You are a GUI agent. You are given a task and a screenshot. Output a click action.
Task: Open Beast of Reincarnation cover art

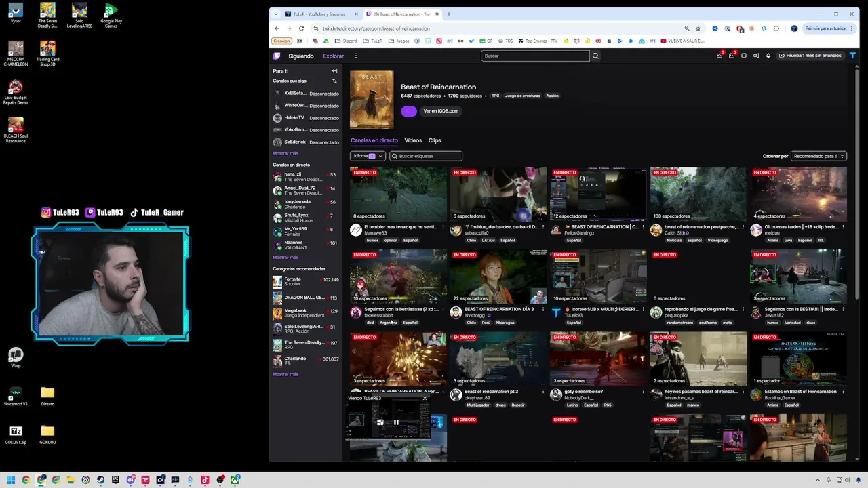pos(372,100)
